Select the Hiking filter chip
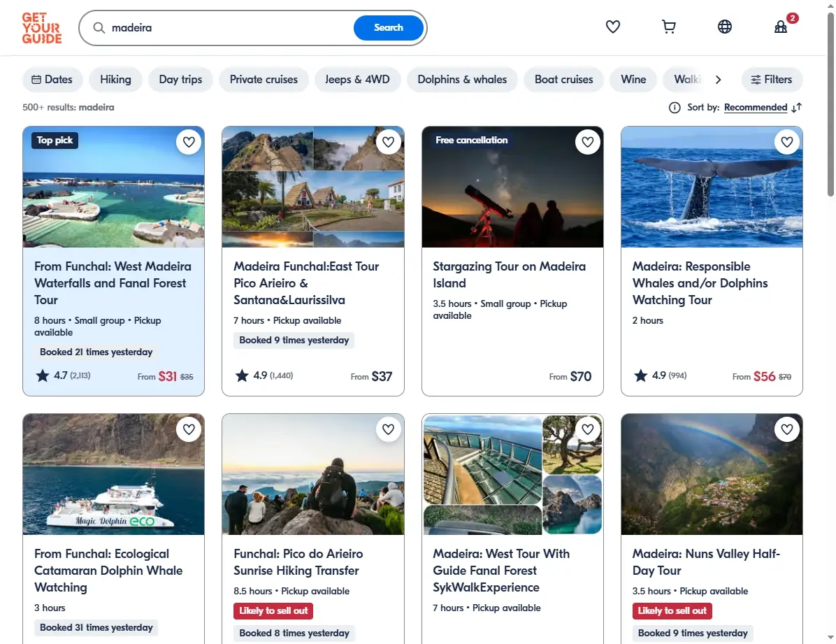 coord(116,80)
